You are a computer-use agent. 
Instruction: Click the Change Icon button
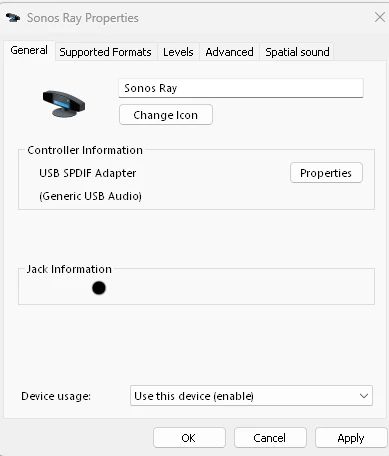(166, 115)
